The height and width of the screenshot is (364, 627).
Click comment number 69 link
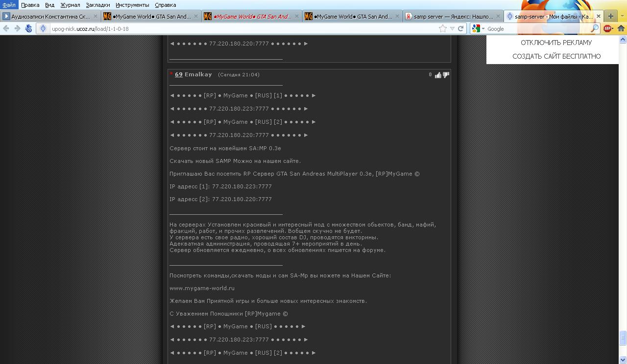coord(179,74)
